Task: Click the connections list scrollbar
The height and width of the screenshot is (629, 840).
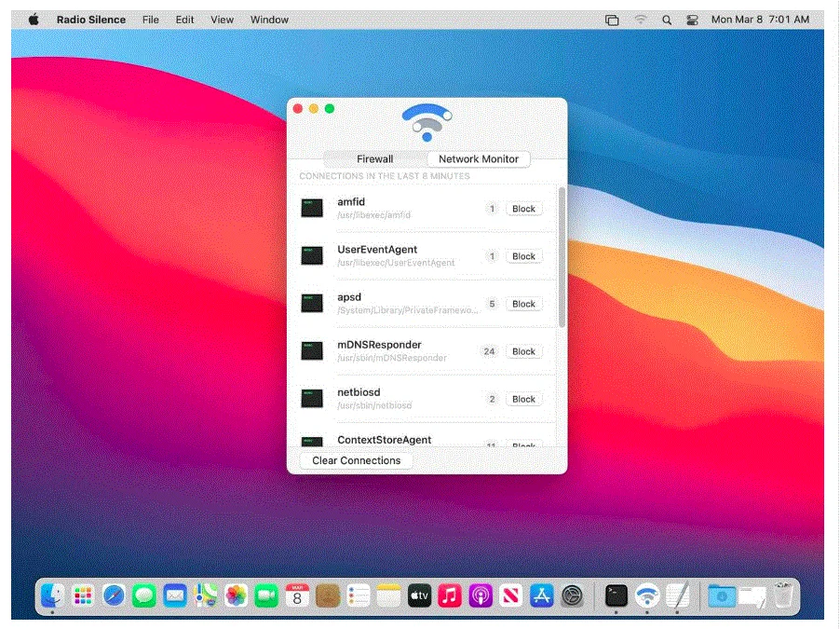Action: click(x=562, y=257)
